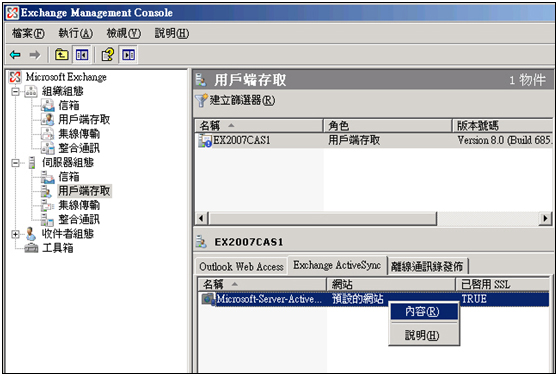
Task: Collapse the 伺服器組態 tree node
Action: click(15, 163)
